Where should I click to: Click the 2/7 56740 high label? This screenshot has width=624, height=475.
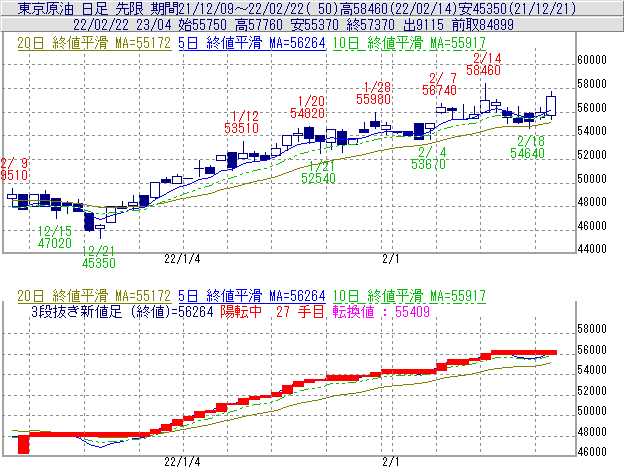coord(439,84)
